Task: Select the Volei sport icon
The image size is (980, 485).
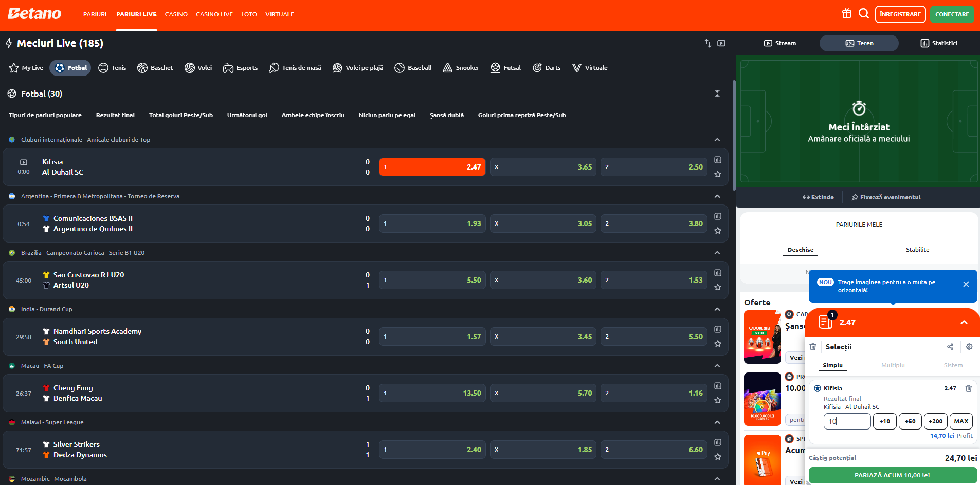Action: (x=198, y=68)
